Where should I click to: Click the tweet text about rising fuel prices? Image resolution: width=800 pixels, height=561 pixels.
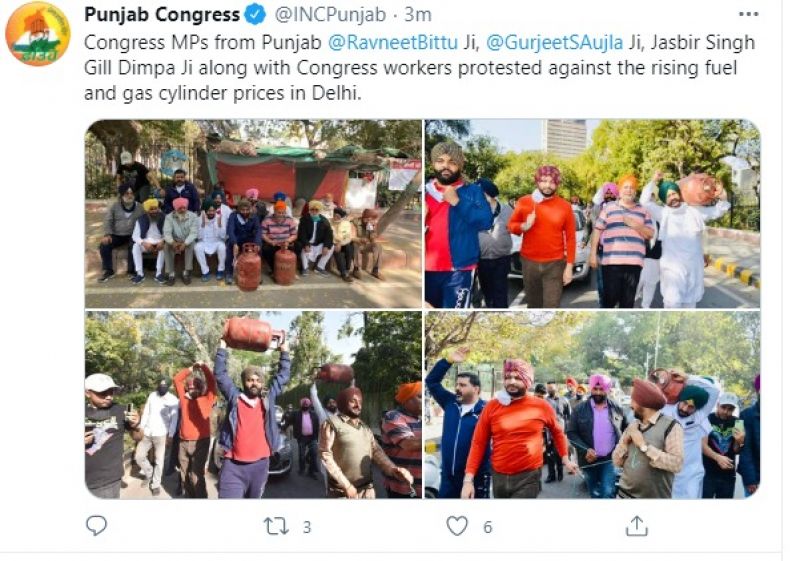(419, 68)
